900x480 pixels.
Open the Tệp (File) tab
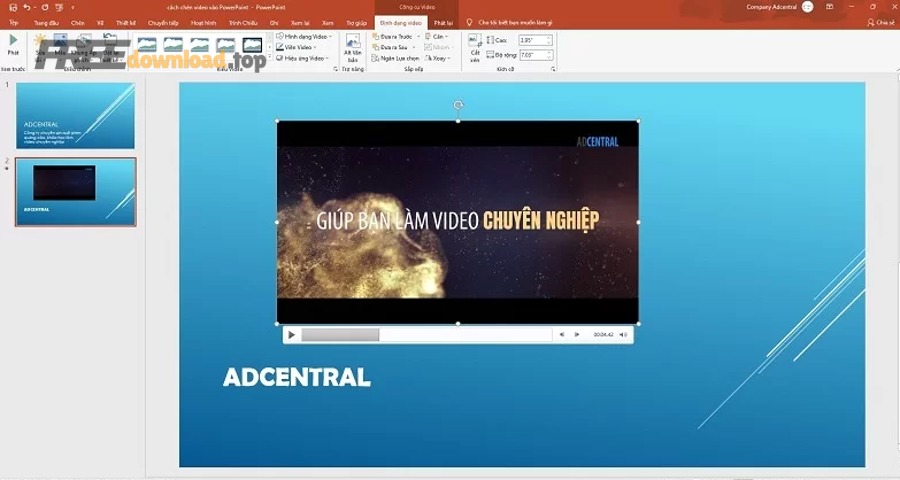(x=13, y=23)
